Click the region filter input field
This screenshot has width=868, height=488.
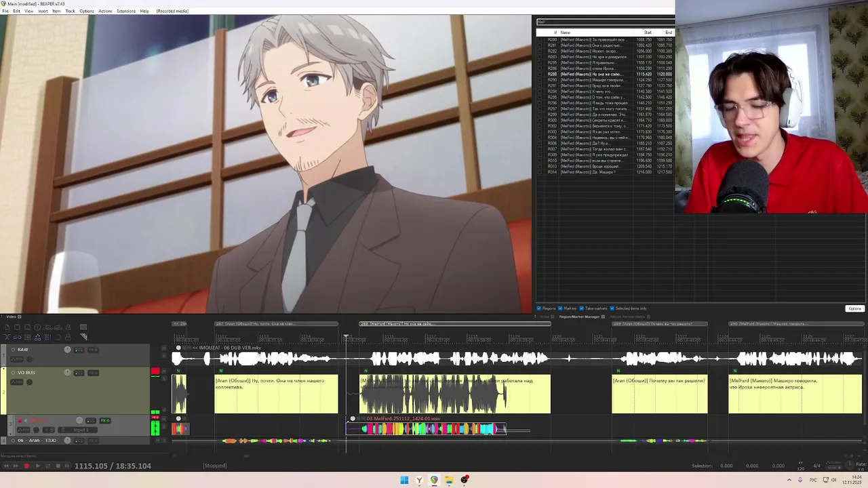pos(605,22)
